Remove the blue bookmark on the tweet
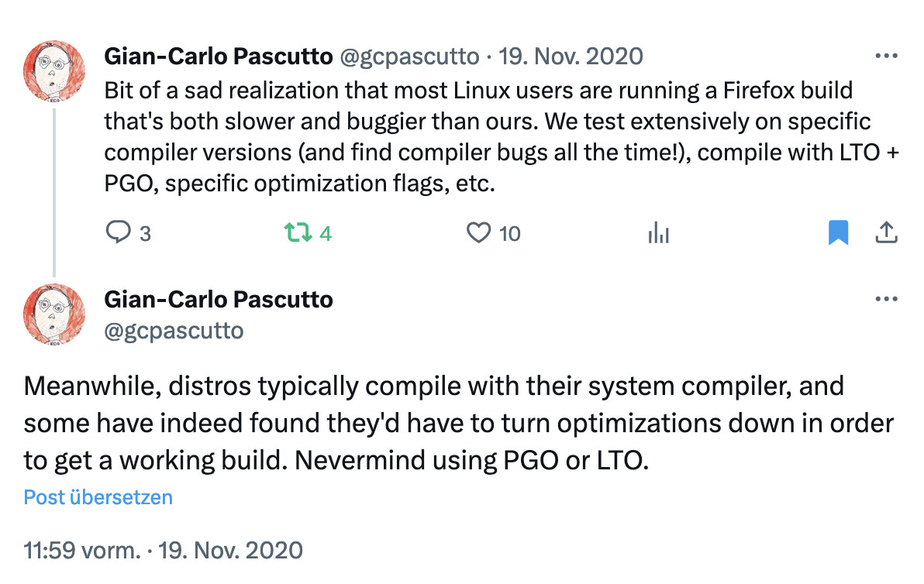Image resolution: width=924 pixels, height=584 pixels. pyautogui.click(x=838, y=232)
